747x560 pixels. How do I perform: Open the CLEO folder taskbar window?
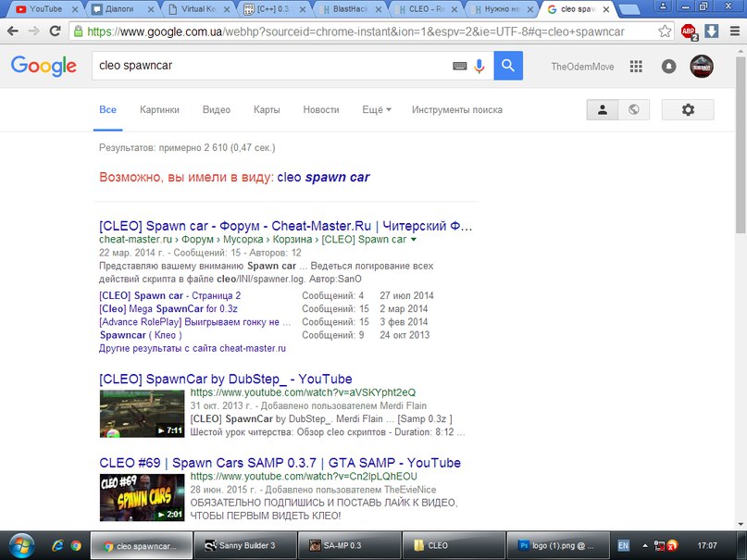click(x=454, y=546)
